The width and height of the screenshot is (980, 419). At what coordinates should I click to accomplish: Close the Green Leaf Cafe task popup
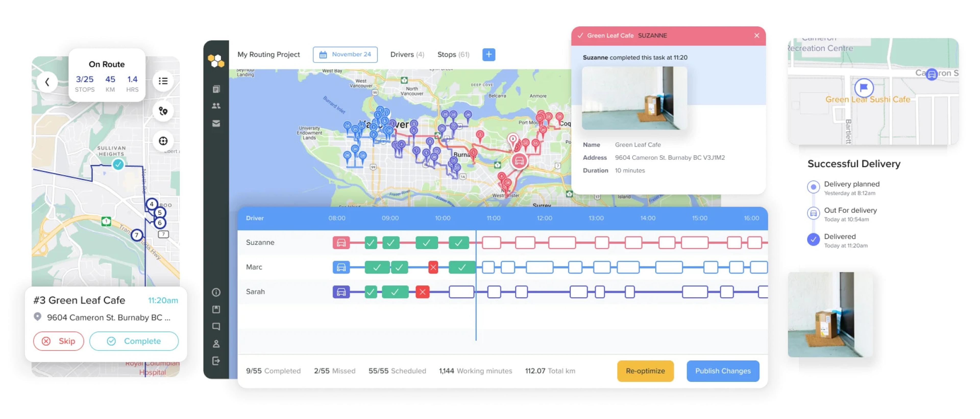[x=757, y=36]
